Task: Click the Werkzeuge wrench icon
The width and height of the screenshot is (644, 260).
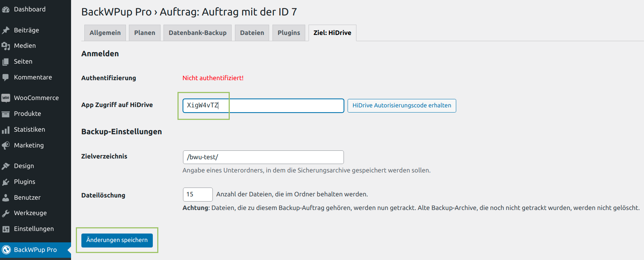Action: [x=6, y=213]
